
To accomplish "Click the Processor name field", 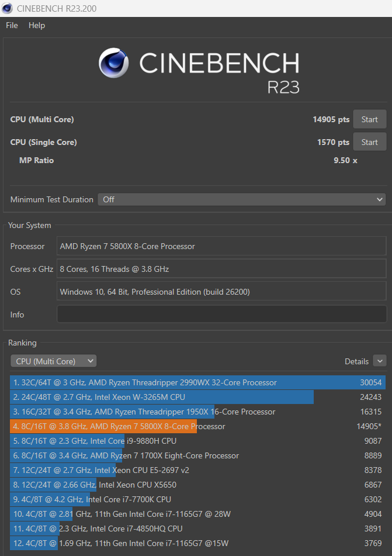I will (221, 246).
